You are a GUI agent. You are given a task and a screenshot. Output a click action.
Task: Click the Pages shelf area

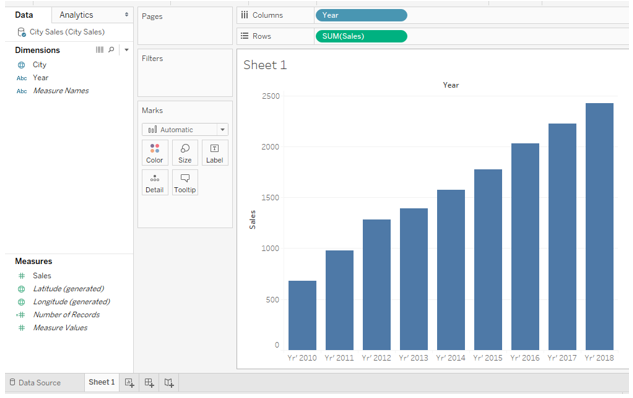pos(185,25)
